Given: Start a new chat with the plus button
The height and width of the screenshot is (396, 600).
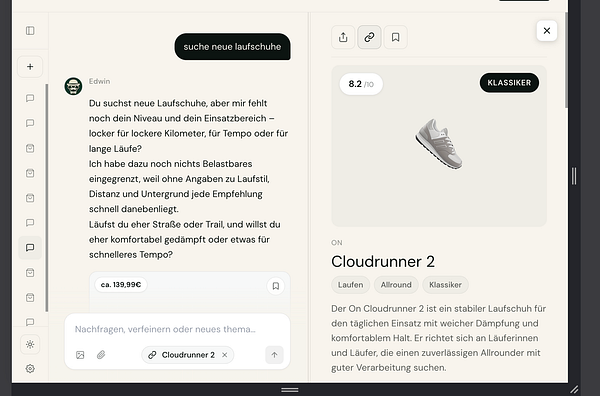Looking at the screenshot, I should [30, 67].
